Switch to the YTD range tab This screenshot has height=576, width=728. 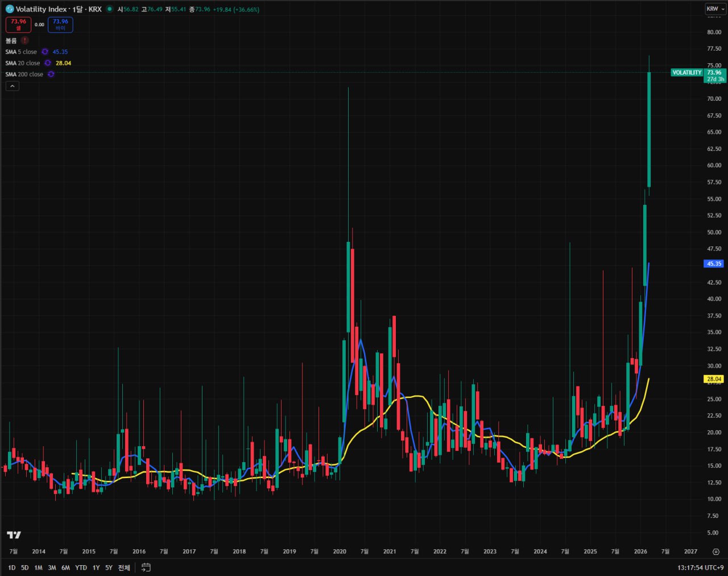pos(81,567)
